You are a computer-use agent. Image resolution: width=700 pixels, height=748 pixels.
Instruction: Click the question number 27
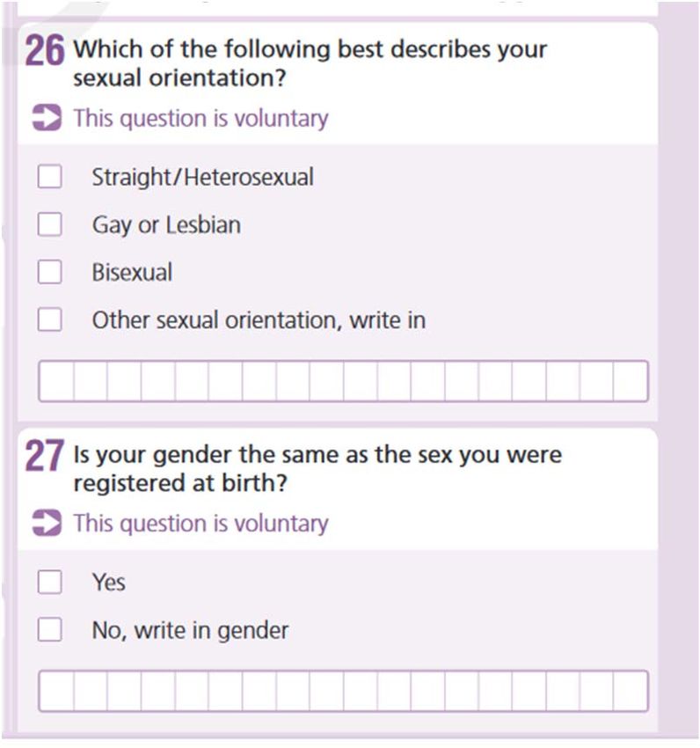[x=44, y=456]
